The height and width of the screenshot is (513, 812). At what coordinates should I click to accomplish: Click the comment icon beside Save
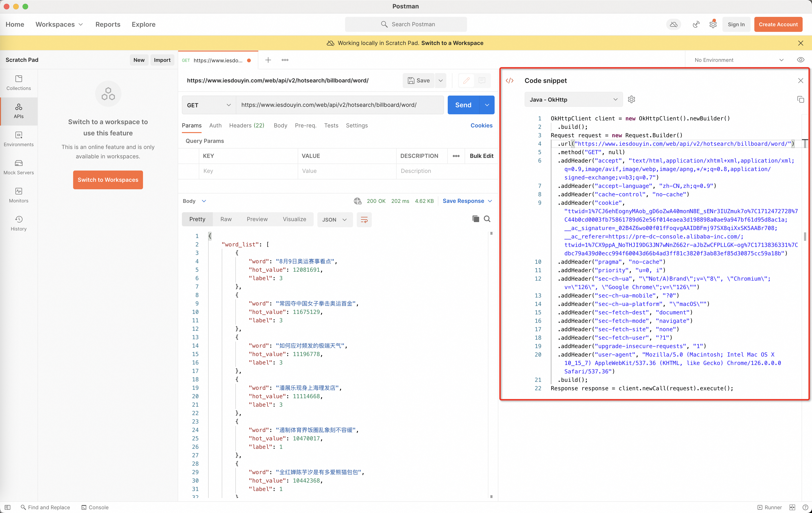tap(482, 81)
